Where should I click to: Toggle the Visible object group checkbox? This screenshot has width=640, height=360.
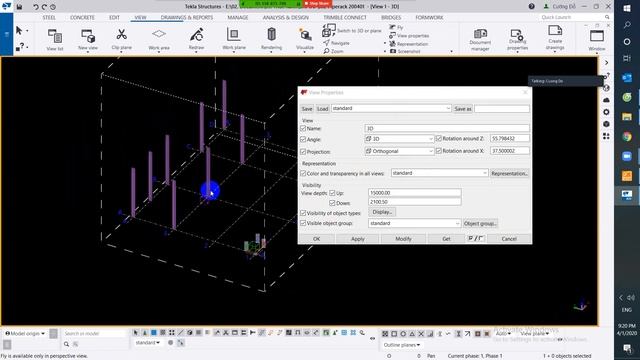[303, 223]
